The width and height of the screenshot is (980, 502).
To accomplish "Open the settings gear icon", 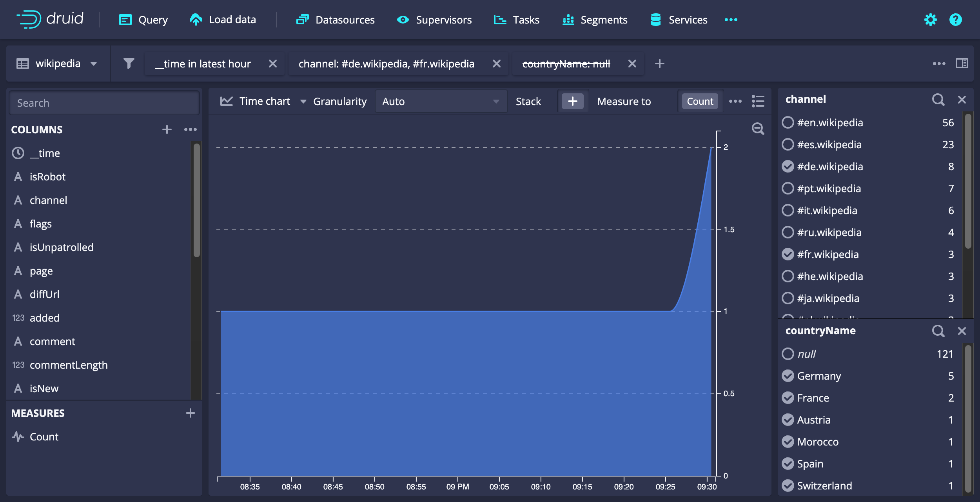I will (930, 20).
